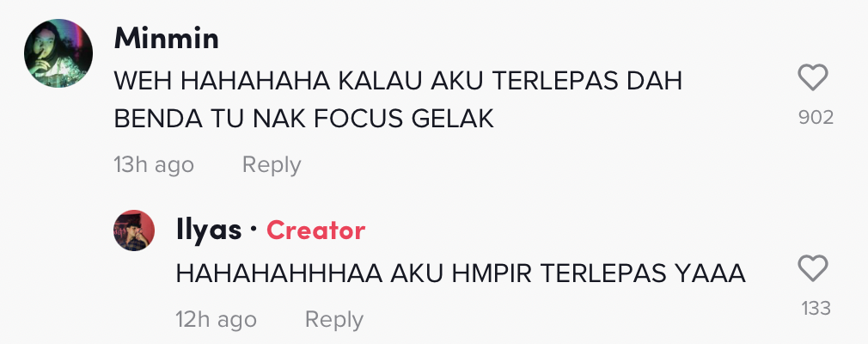This screenshot has height=344, width=868.
Task: Click the word YAAA in Ilyas's reply
Action: (710, 273)
